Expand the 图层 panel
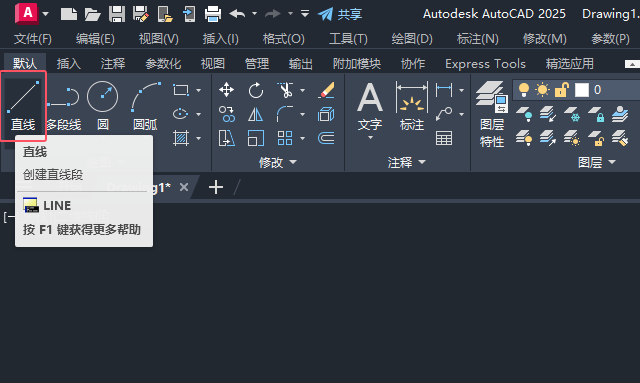Image resolution: width=640 pixels, height=383 pixels. [597, 163]
